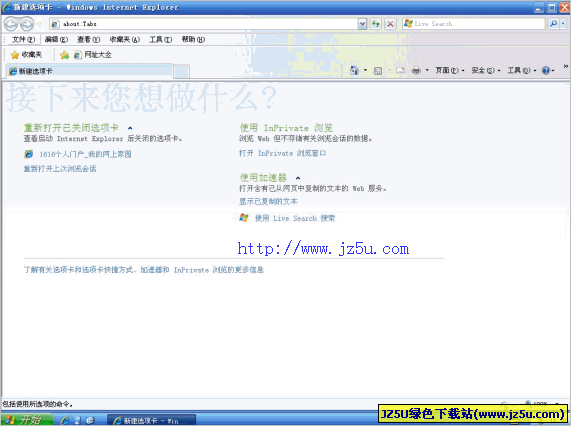The height and width of the screenshot is (426, 571).
Task: Show more command bar items chevron
Action: point(566,67)
